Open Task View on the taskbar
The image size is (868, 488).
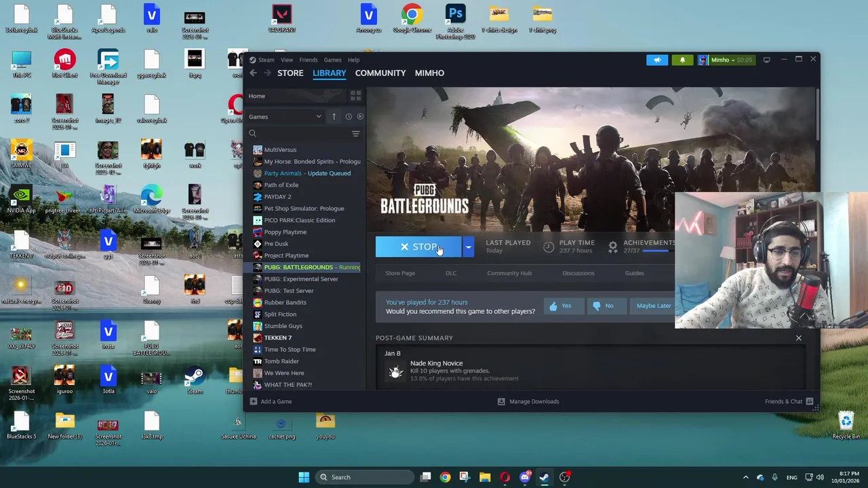click(x=425, y=477)
